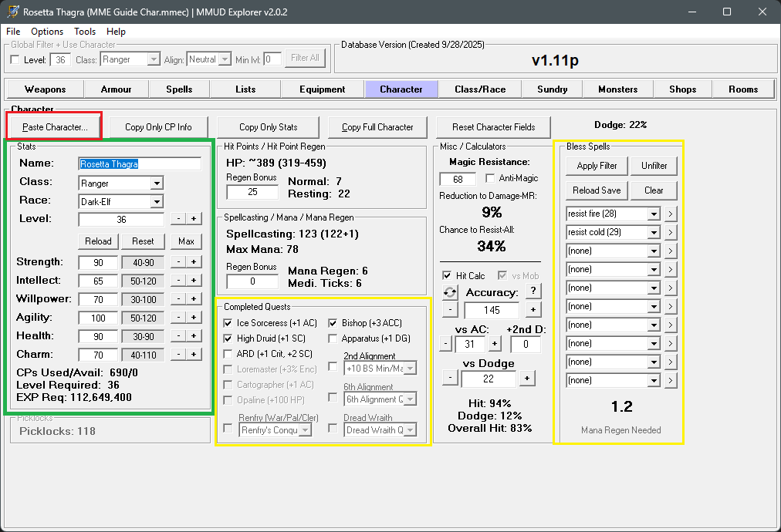Screen dimensions: 781x532
Task: Enable the Anti-Magic checkbox
Action: pos(491,178)
